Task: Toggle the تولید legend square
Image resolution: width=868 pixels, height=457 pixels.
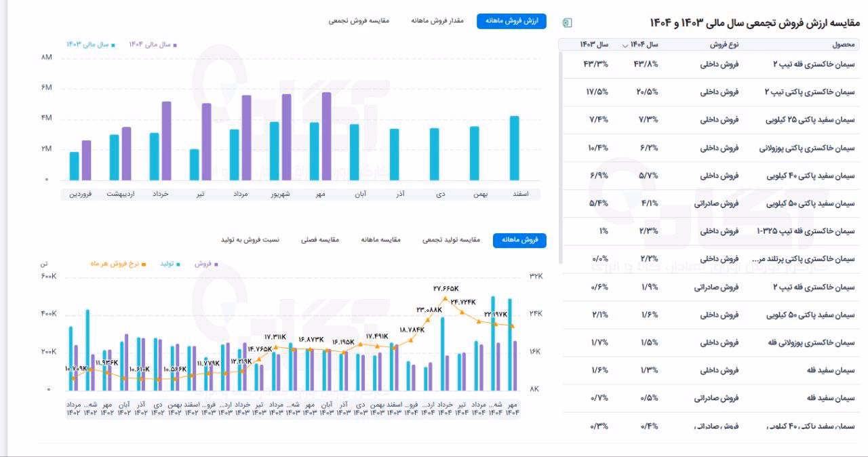Action: (x=178, y=264)
